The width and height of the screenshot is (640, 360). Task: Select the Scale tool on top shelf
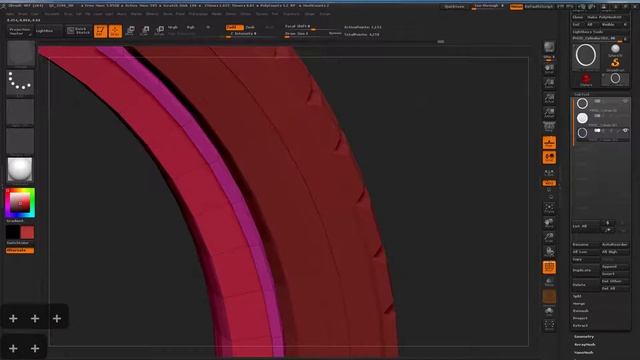145,31
